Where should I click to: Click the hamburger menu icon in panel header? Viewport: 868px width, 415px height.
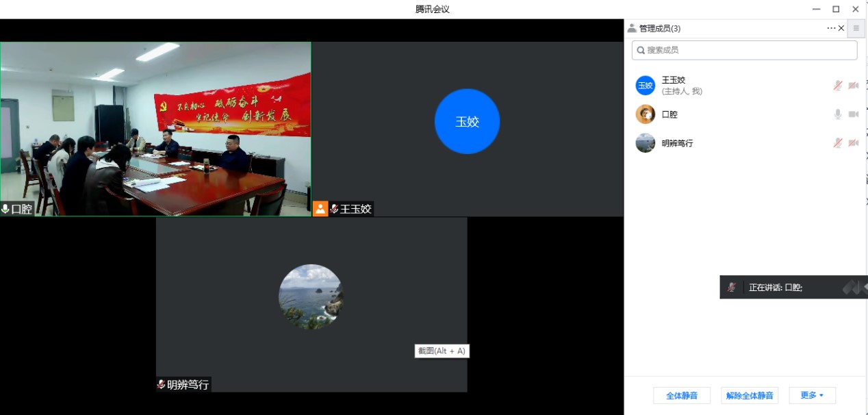pos(856,28)
